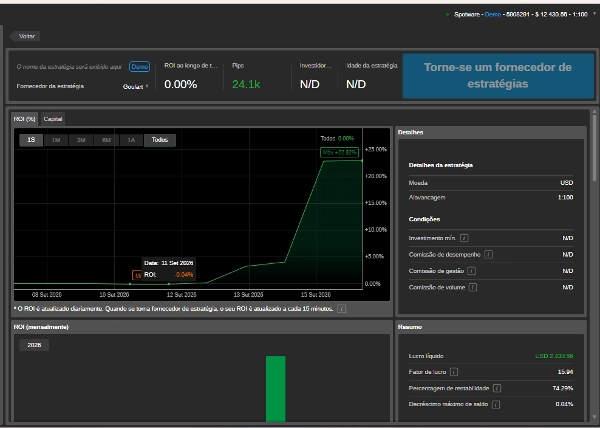
Task: Select the 3M chart period
Action: tap(81, 140)
